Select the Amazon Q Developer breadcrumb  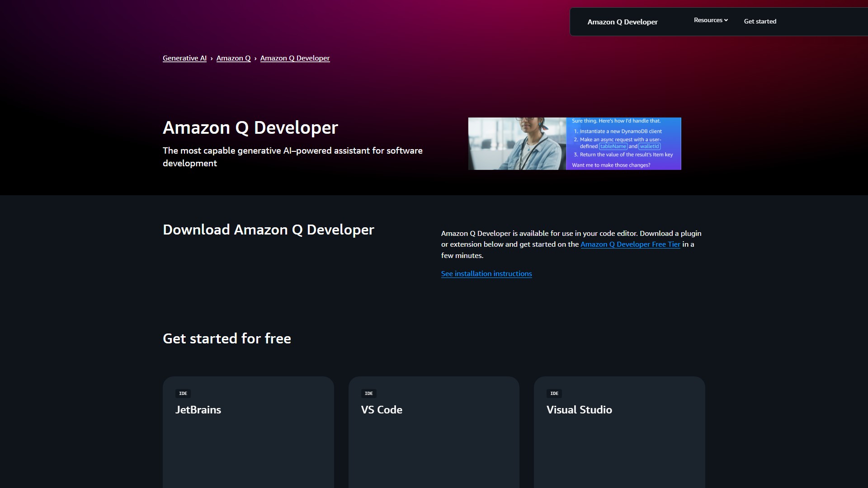pos(295,58)
